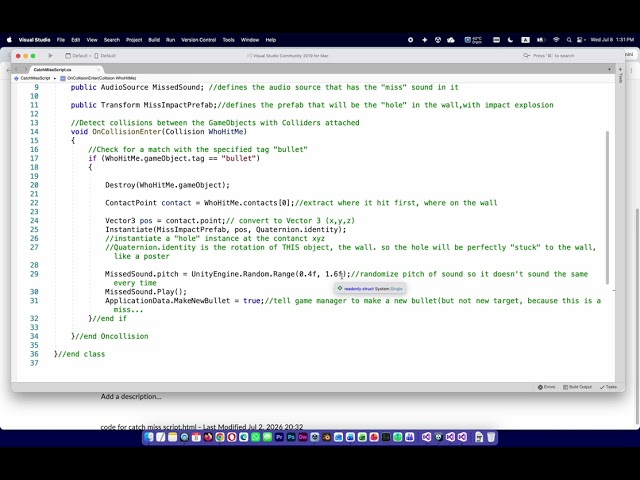Viewport: 640px width, 480px height.
Task: Open the Tools menu
Action: [x=229, y=40]
